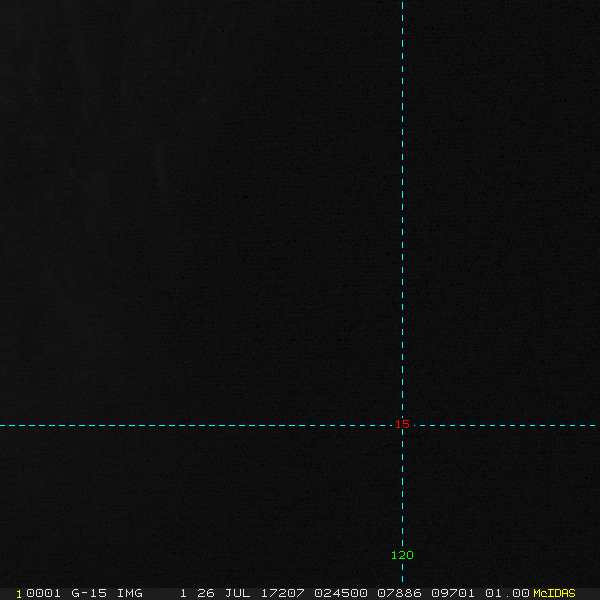The image size is (600, 600).
Task: Click the 07886 value in footer
Action: (x=399, y=593)
